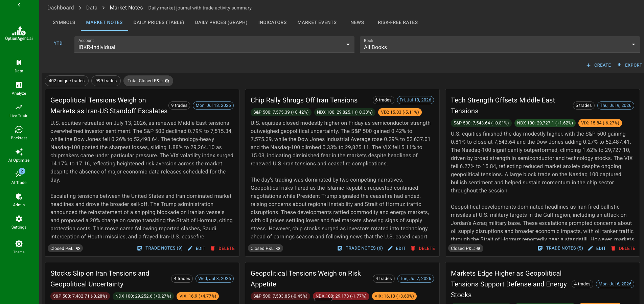Viewport: 644px width, 304px height.
Task: Open the Backtest sidebar section
Action: pos(19,133)
